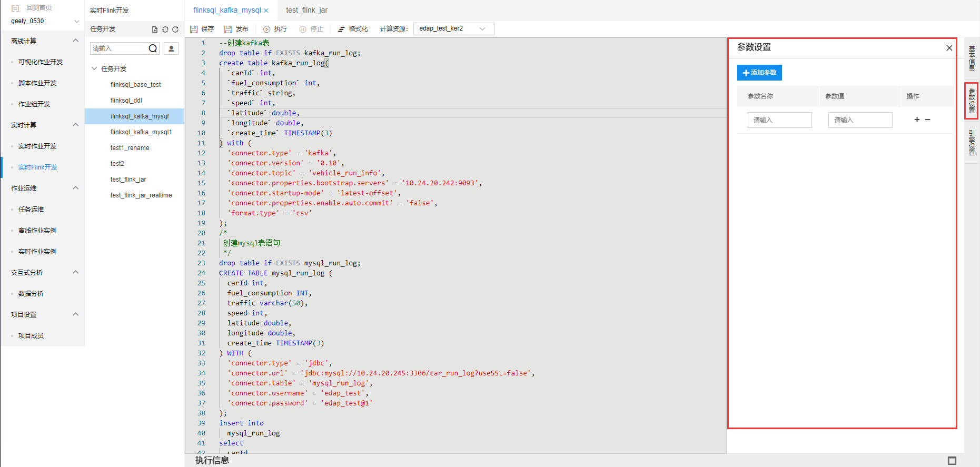This screenshot has width=980, height=467.
Task: Select test_flink_jar_realtime in the task tree
Action: click(141, 195)
